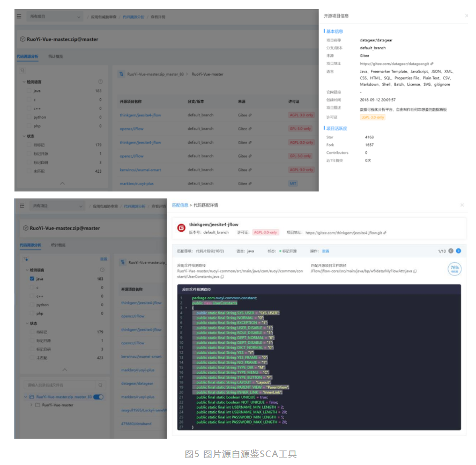Collapse filter panel with up chevron, upper screenshot

click(x=62, y=183)
